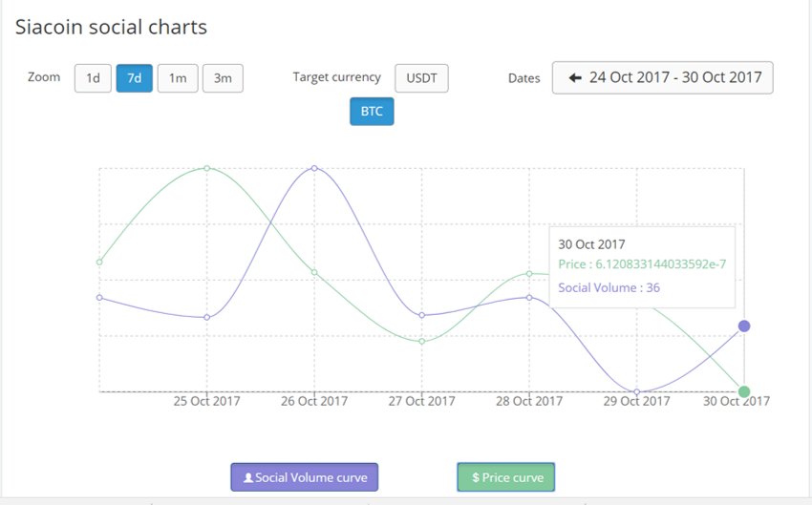Screen dimensions: 812x505
Task: Click the Dates label
Action: pos(524,78)
